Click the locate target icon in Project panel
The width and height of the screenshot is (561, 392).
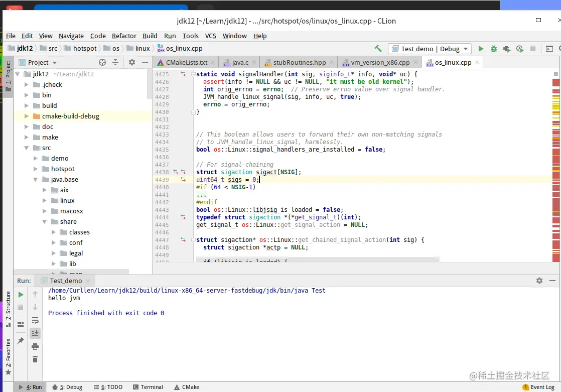102,62
